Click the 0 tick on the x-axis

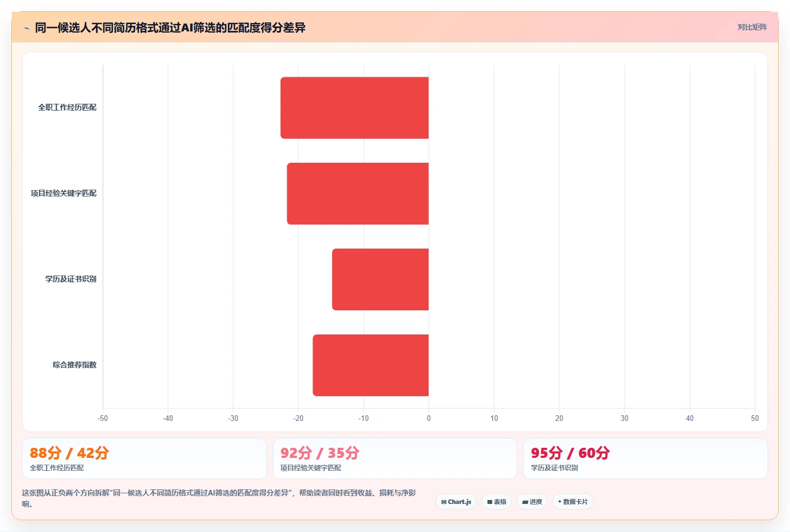pos(429,418)
